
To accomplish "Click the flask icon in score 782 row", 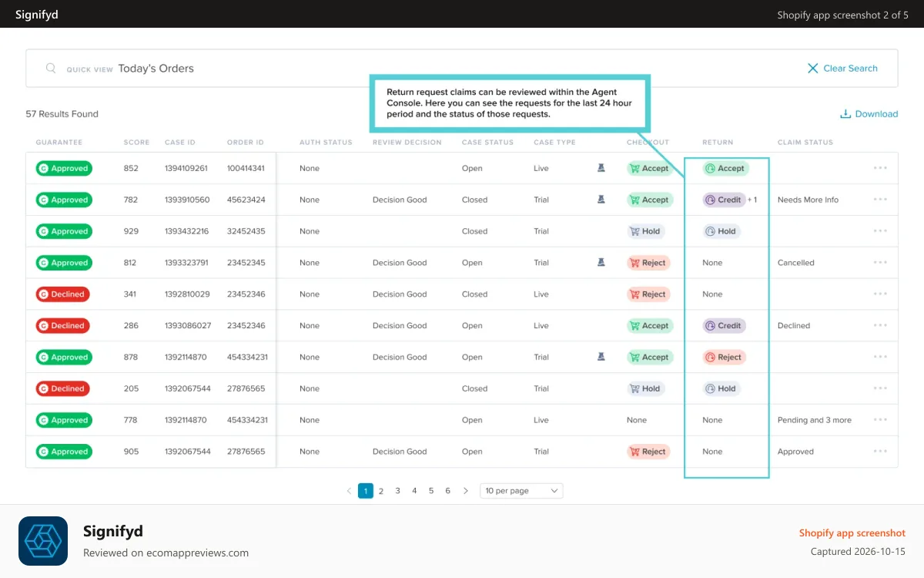I will (x=601, y=200).
